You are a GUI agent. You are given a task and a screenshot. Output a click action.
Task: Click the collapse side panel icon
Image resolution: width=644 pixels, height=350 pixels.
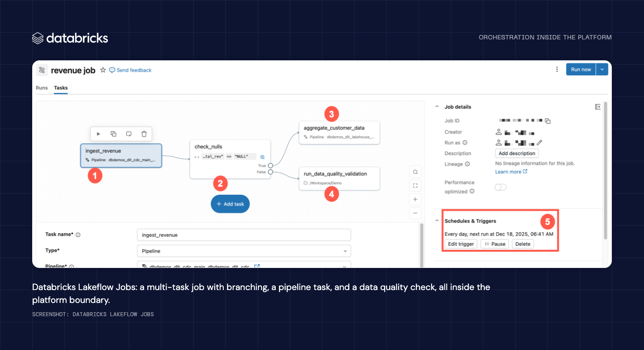click(x=598, y=107)
